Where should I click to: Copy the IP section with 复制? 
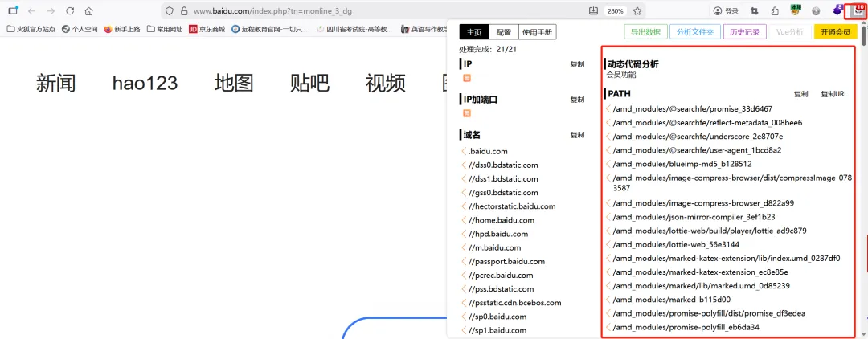point(577,64)
